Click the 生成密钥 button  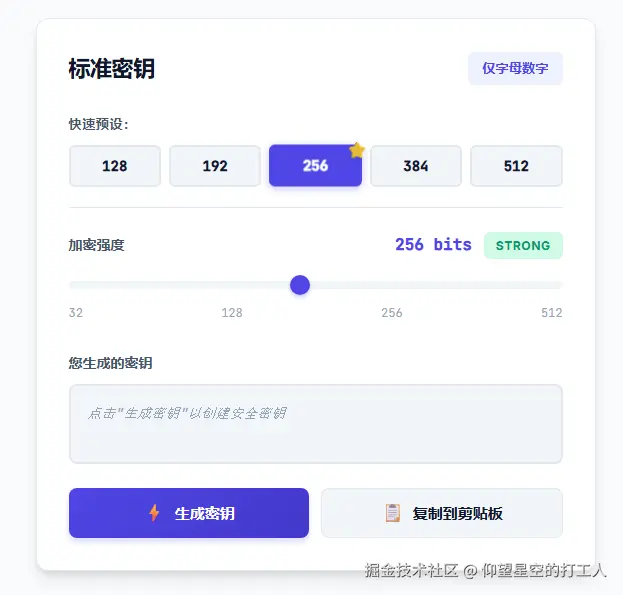(189, 513)
